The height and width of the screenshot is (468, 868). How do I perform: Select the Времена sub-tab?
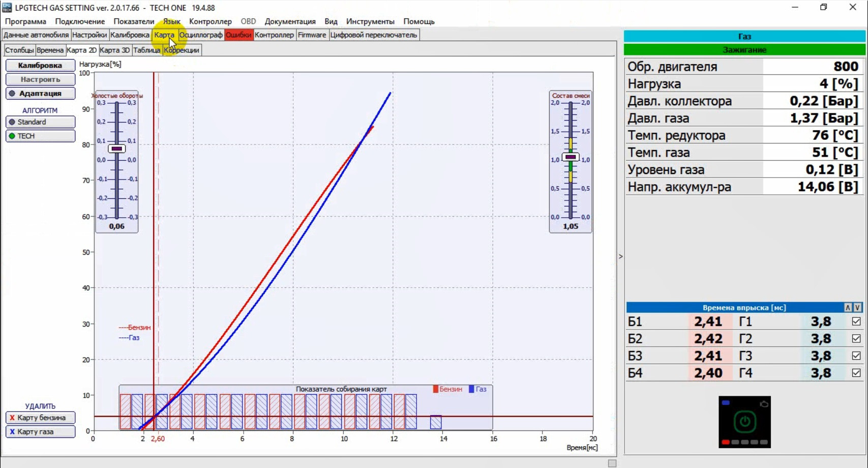(x=50, y=50)
